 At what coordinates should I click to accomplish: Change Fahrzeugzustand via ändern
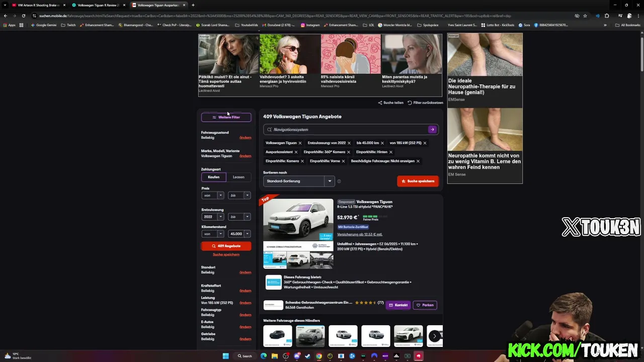[x=245, y=138]
